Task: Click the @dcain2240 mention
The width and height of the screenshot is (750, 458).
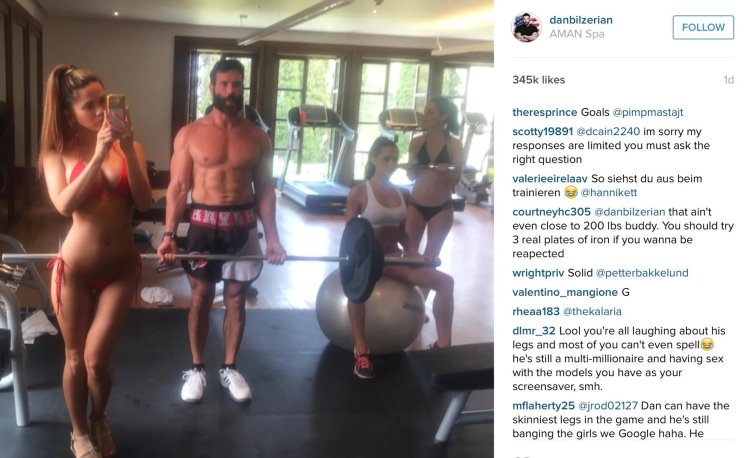Action: (x=608, y=131)
